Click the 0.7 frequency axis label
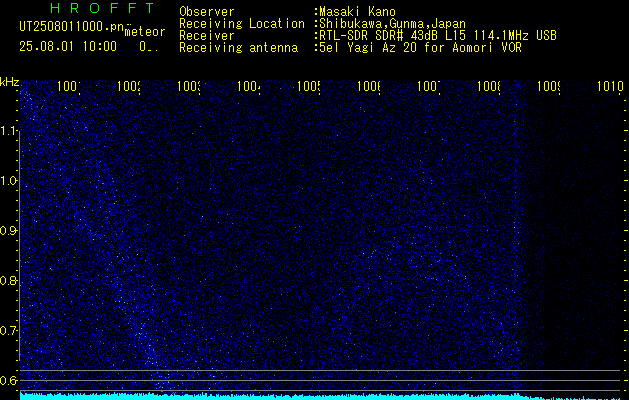This screenshot has width=629, height=400. [x=8, y=331]
